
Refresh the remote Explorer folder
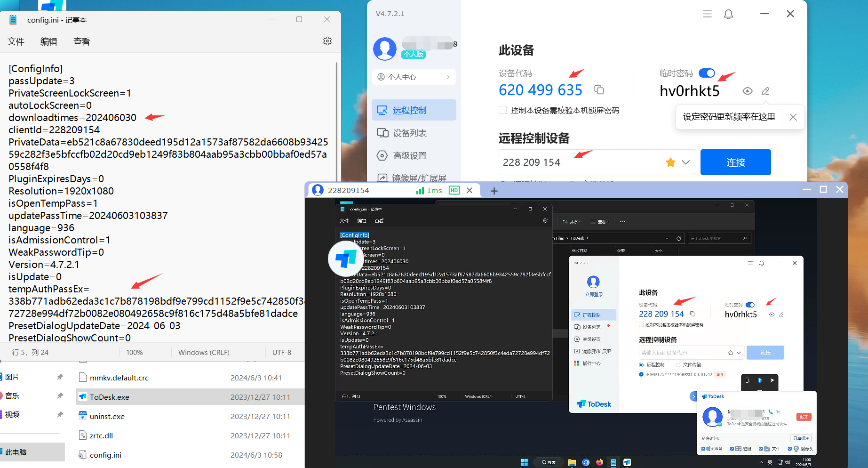[x=678, y=238]
